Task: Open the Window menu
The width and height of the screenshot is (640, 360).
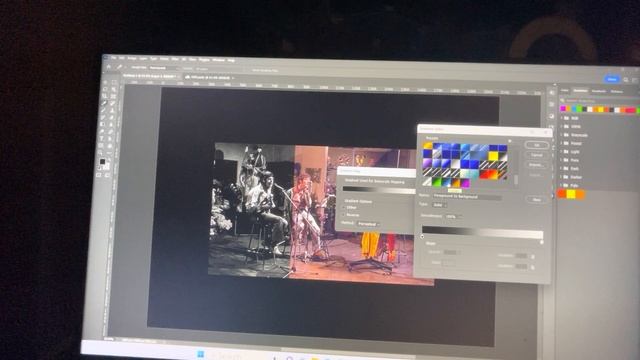Action: coord(219,60)
